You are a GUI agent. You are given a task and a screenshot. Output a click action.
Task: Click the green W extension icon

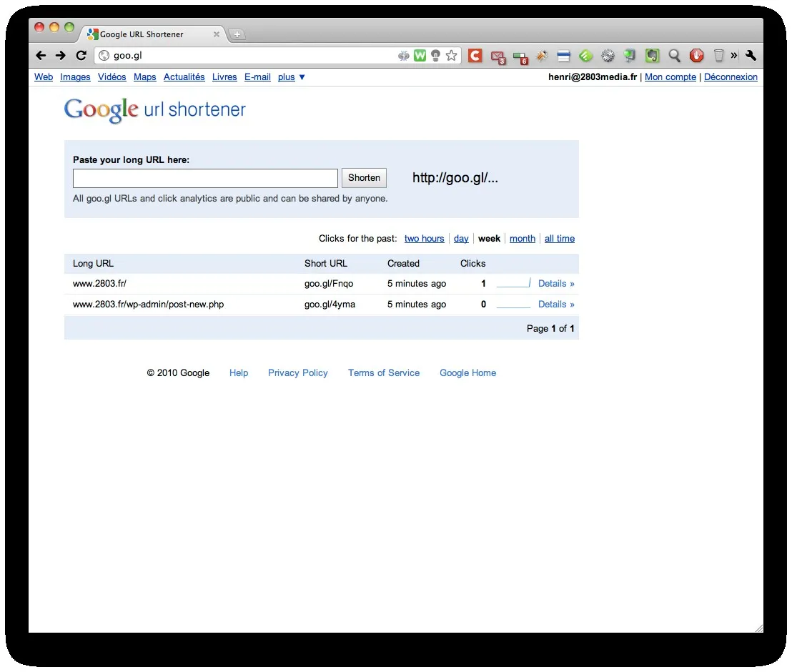[420, 56]
